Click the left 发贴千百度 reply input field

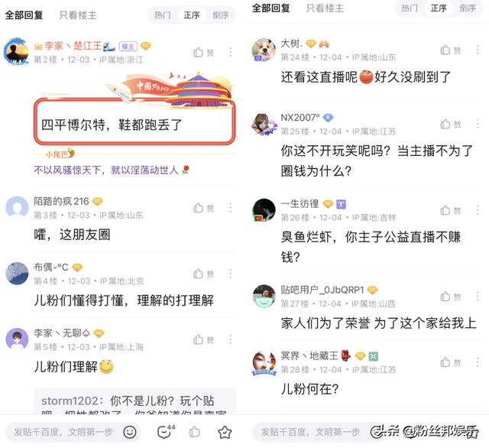pos(64,432)
